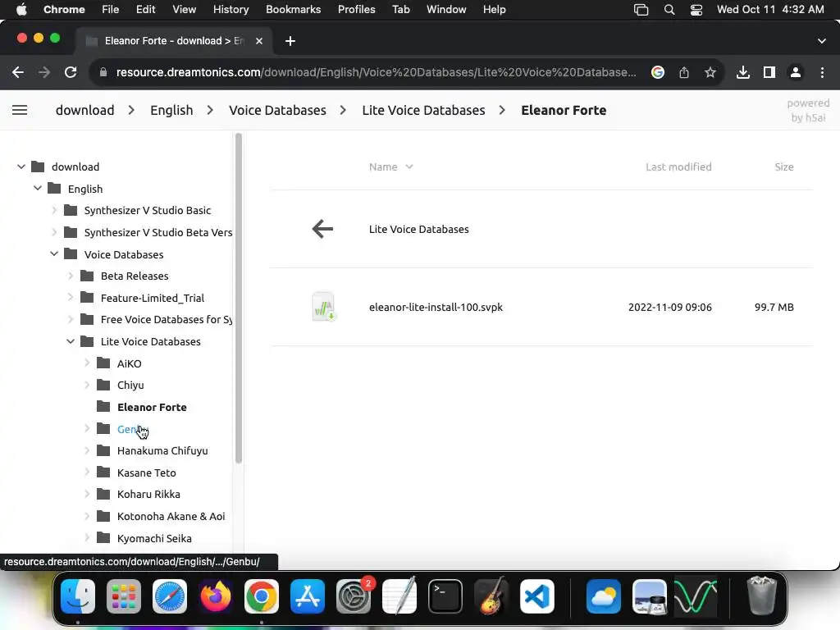The width and height of the screenshot is (840, 630).
Task: Open a new tab with the plus button
Action: (x=290, y=41)
